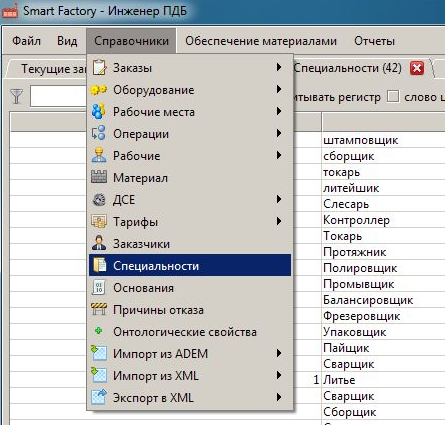Screen dimensions: 445x425
Task: Expand the Заказы submenu arrow
Action: click(279, 67)
